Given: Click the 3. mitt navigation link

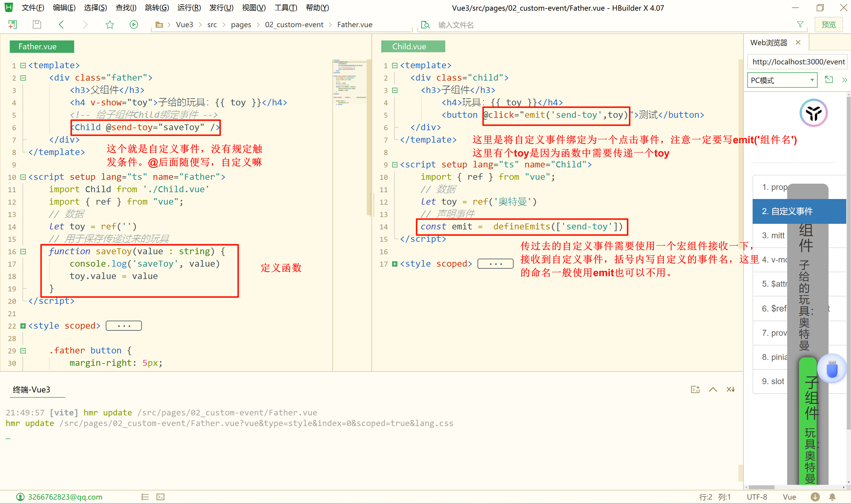Looking at the screenshot, I should 773,235.
